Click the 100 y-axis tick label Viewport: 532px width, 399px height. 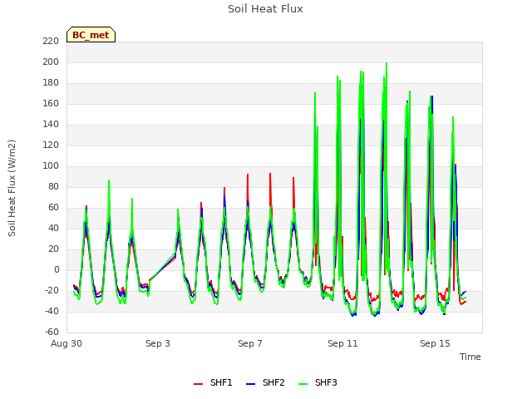tap(51, 165)
